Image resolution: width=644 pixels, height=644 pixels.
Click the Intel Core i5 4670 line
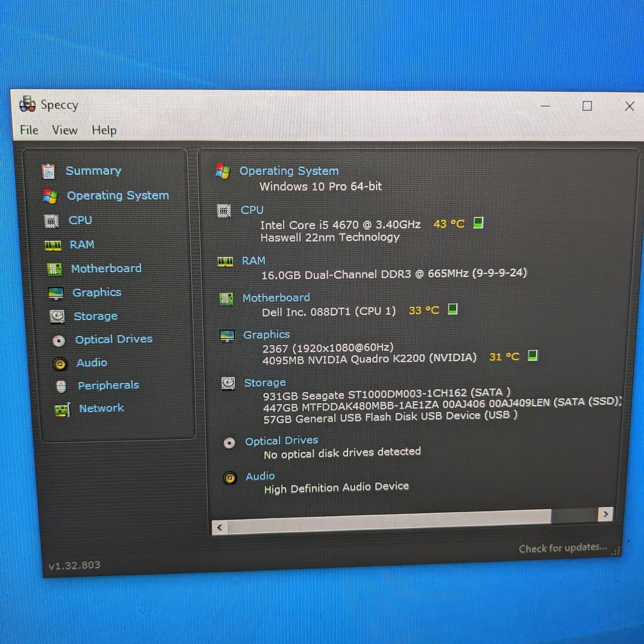tap(340, 225)
